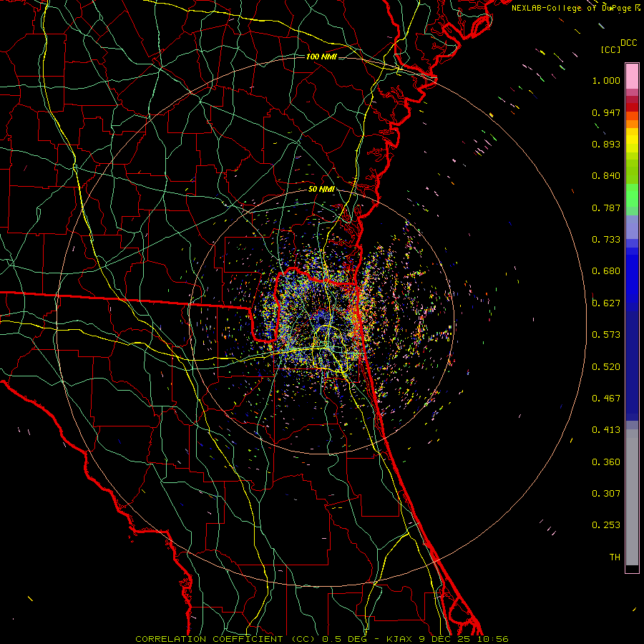Click the CORRELATION COEFFICIENT (CC) caption text
644x644 pixels.
point(225,639)
